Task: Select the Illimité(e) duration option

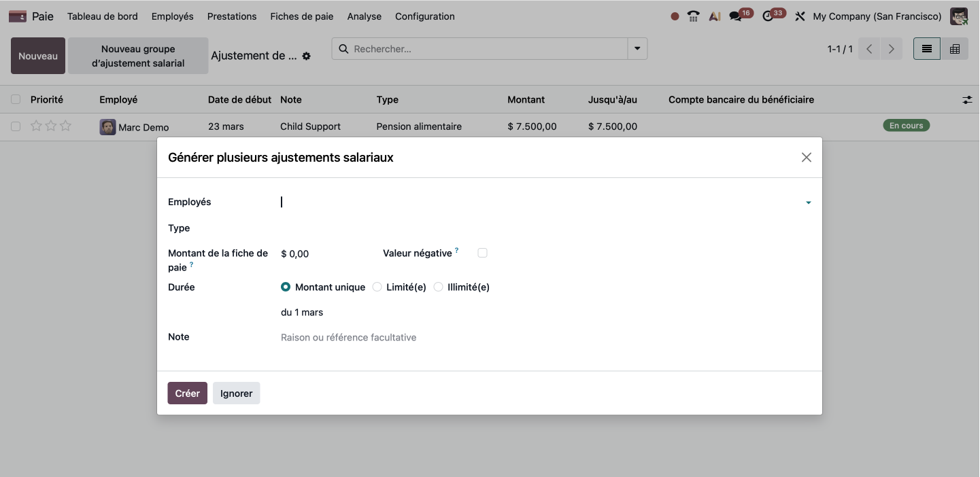Action: coord(439,287)
